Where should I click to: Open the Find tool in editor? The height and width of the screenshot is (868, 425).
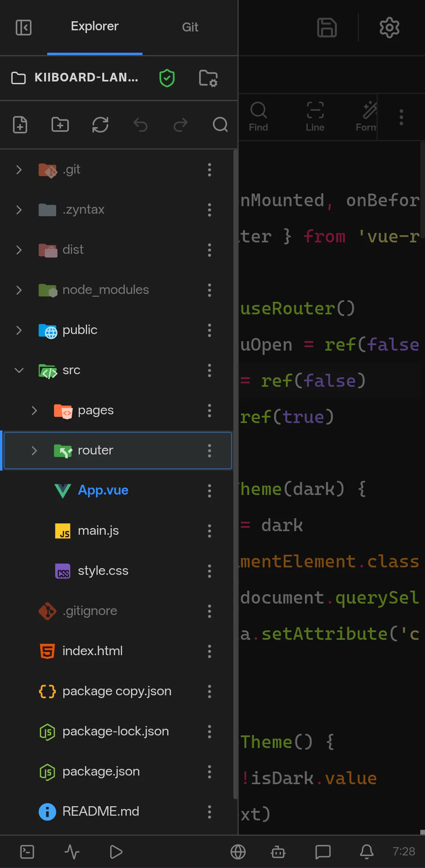click(x=259, y=117)
